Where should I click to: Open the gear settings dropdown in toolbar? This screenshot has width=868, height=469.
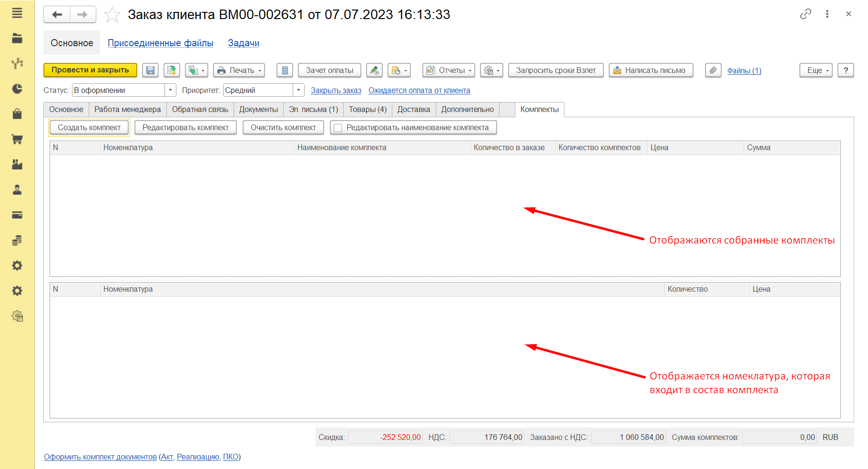491,71
